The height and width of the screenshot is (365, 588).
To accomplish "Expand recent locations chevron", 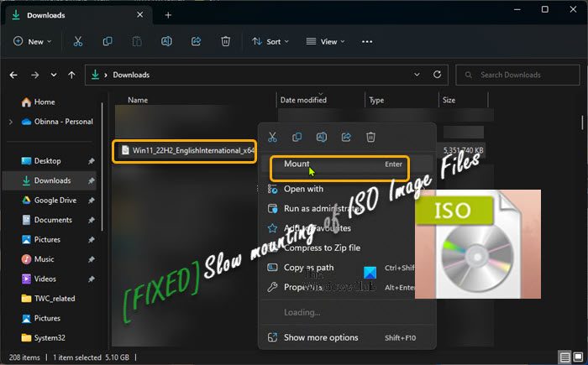I will 54,75.
